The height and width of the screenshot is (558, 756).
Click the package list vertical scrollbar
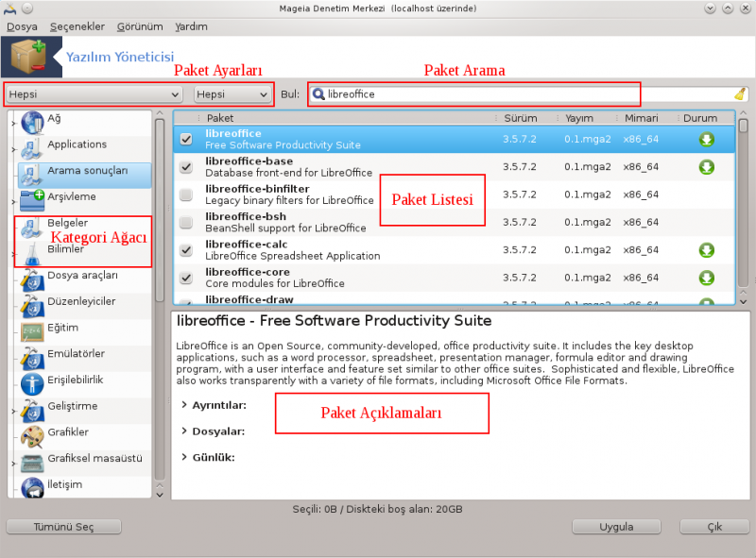coord(743,207)
